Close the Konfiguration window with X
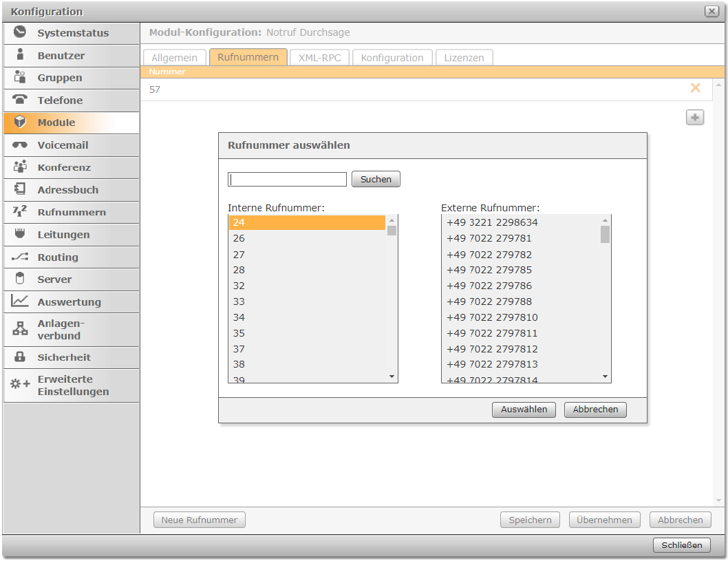The width and height of the screenshot is (728, 561). pos(711,11)
